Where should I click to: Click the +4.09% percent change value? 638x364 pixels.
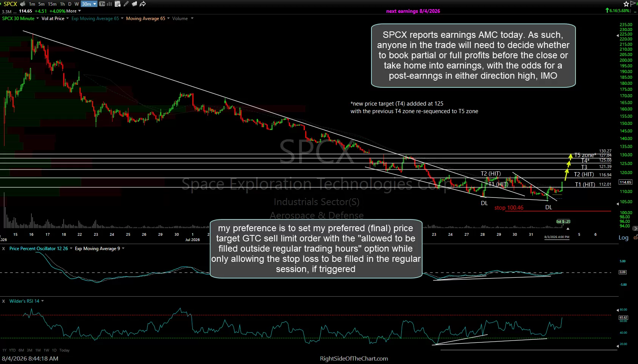click(x=58, y=11)
